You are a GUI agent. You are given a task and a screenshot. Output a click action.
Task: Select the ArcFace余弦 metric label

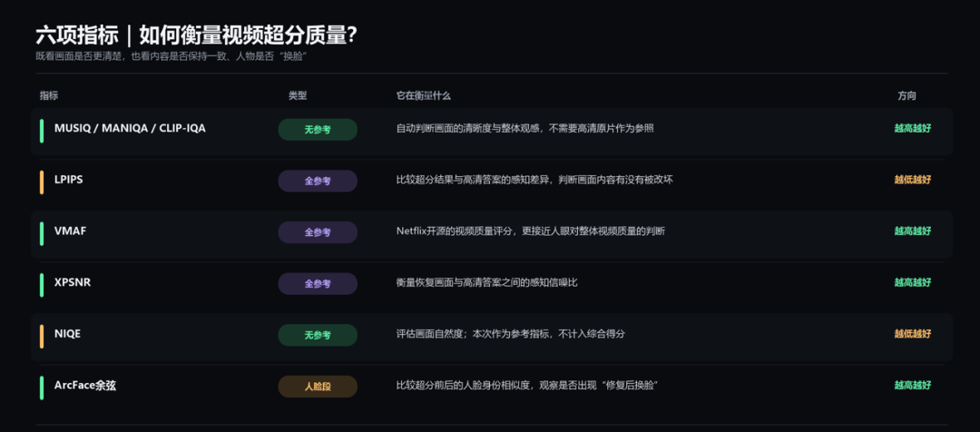(85, 385)
